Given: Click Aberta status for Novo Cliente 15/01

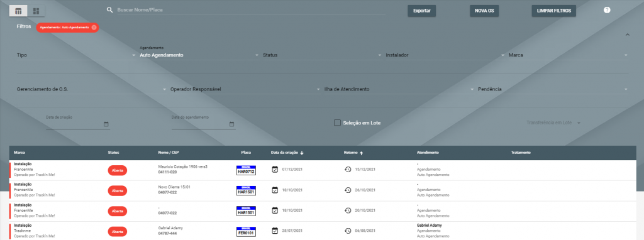Looking at the screenshot, I should pyautogui.click(x=118, y=191).
